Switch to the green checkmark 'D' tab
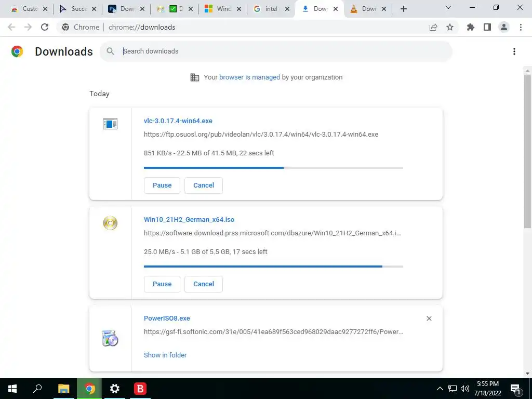 pos(175,9)
